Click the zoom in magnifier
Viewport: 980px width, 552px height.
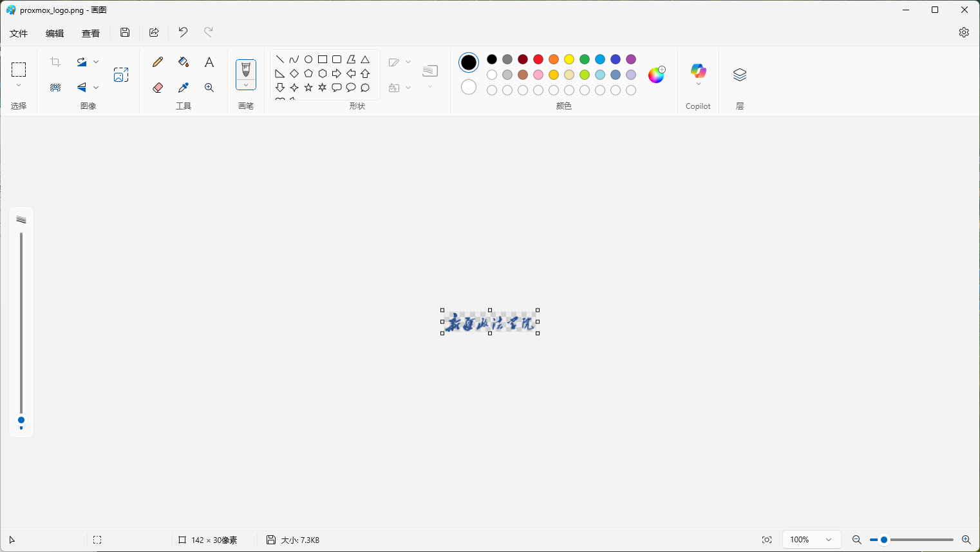(966, 540)
